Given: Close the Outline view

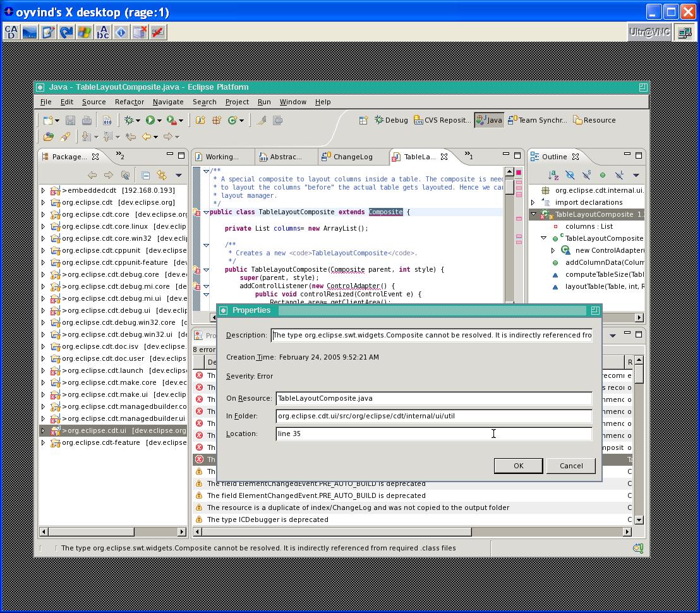Looking at the screenshot, I should click(576, 157).
